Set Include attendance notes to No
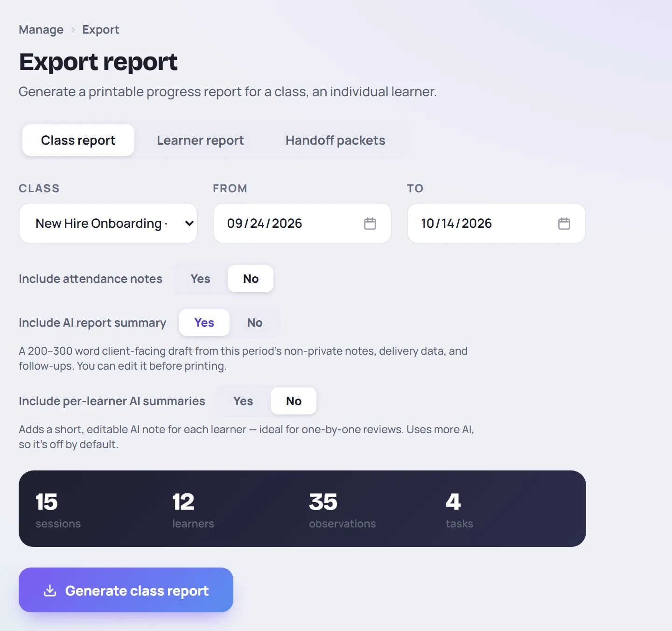This screenshot has width=672, height=631. tap(251, 279)
